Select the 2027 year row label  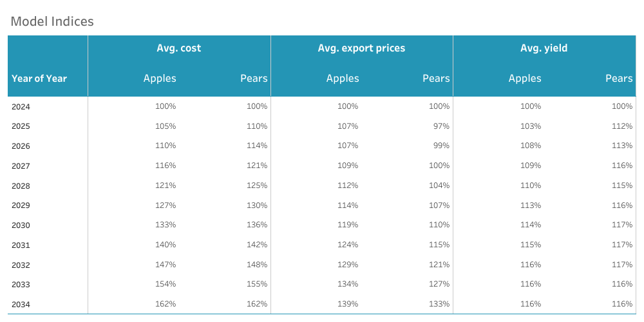(x=21, y=166)
